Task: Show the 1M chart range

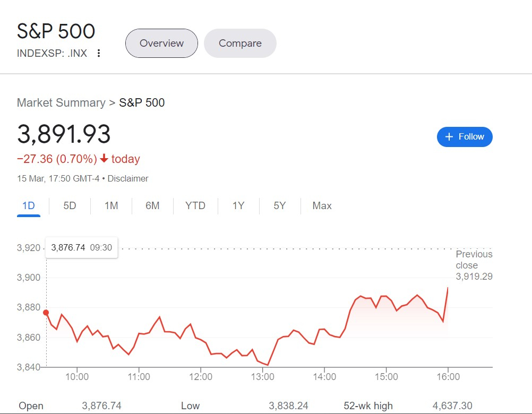Action: tap(111, 206)
